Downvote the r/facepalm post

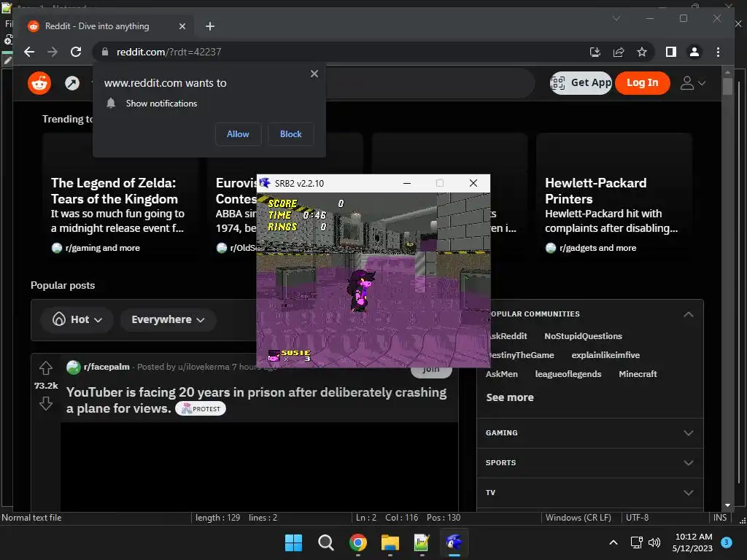click(46, 403)
